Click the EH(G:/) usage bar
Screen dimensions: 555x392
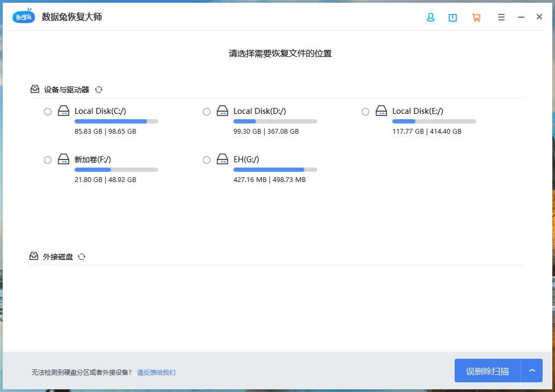[275, 170]
